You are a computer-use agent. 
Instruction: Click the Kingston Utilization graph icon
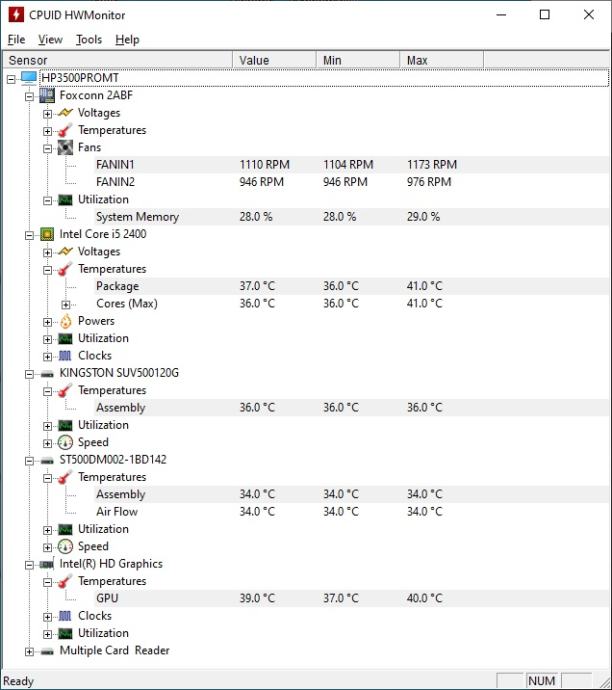pos(65,425)
